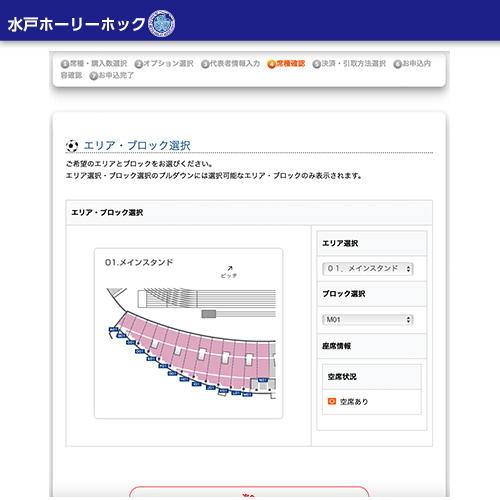Select block A01 label on seat map
Viewport: 500px width, 500px height.
click(114, 329)
